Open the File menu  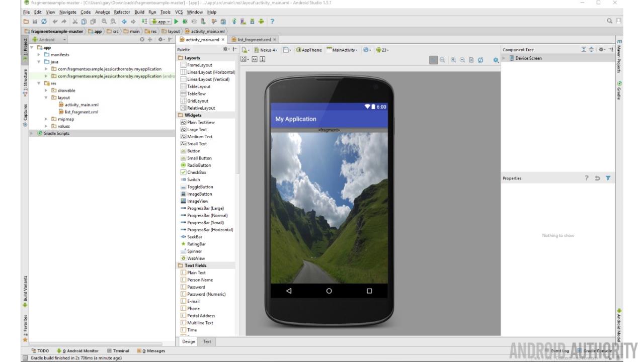coord(27,12)
